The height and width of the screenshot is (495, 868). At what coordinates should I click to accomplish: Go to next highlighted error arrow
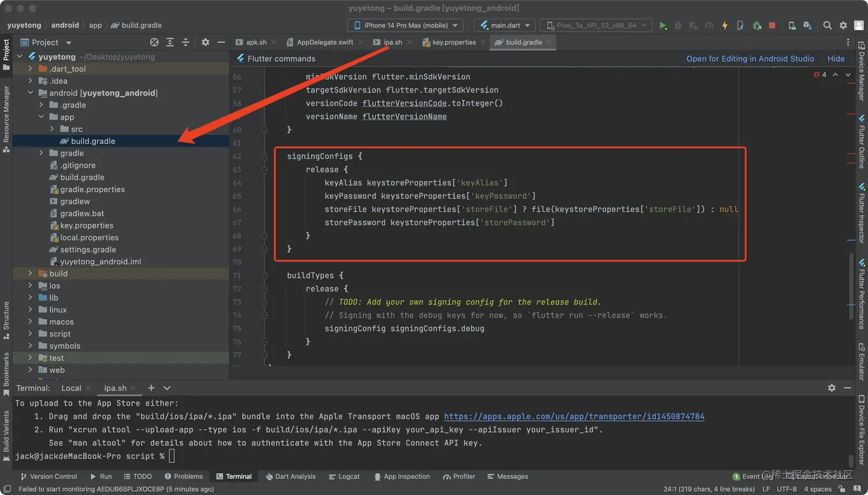click(848, 75)
